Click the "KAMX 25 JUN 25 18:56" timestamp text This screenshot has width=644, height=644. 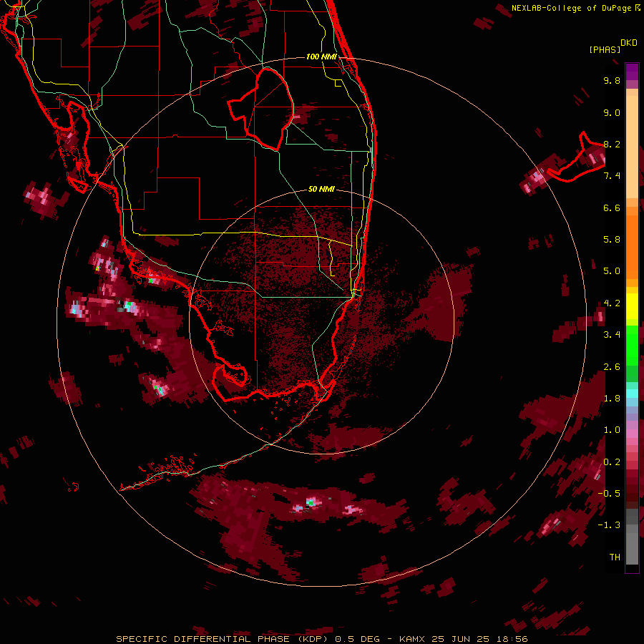tap(463, 639)
